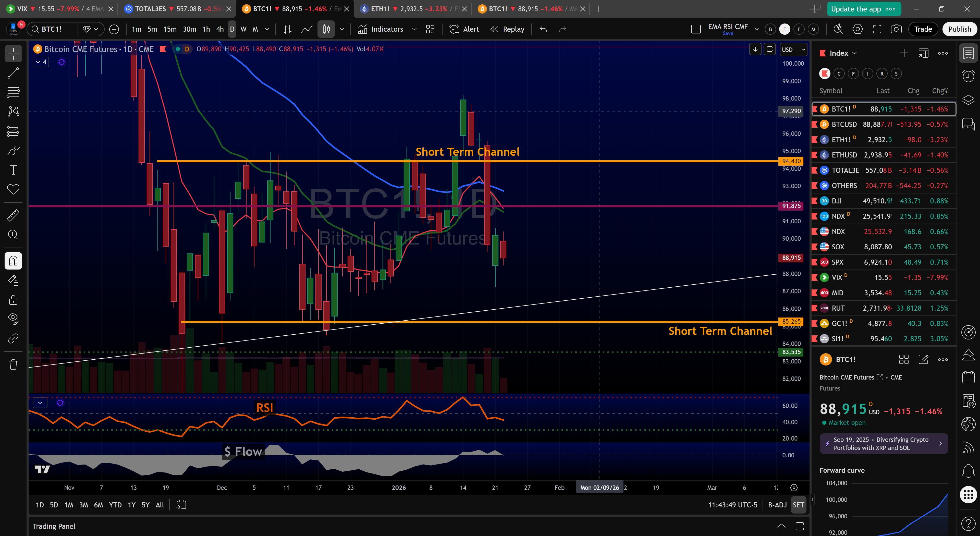The image size is (980, 536).
Task: Click the ruler measure tool
Action: click(13, 215)
